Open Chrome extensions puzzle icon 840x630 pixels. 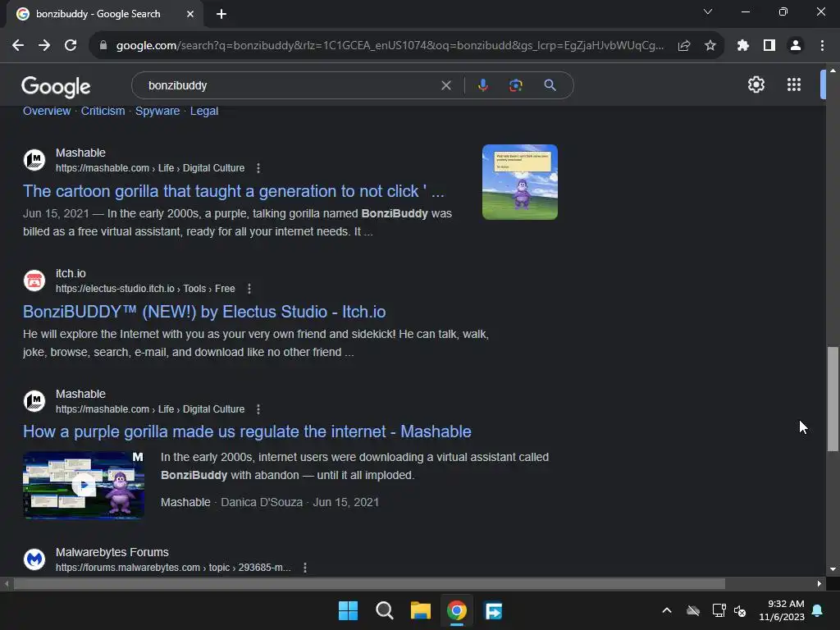point(742,46)
